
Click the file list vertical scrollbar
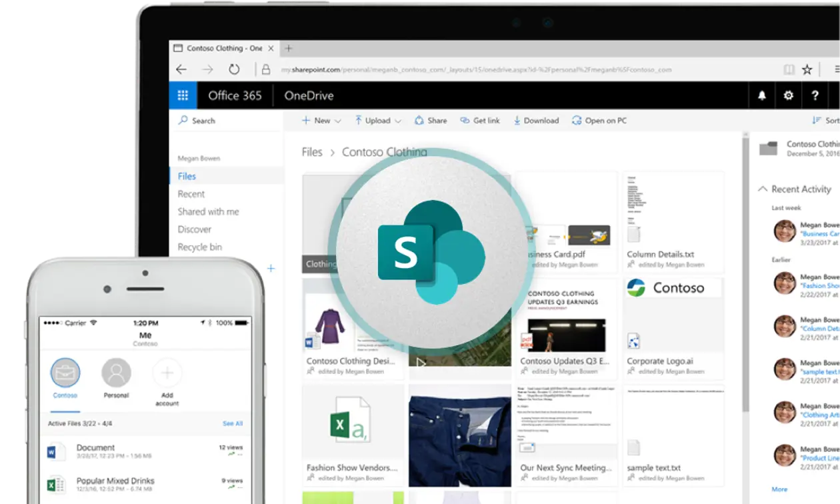(745, 273)
